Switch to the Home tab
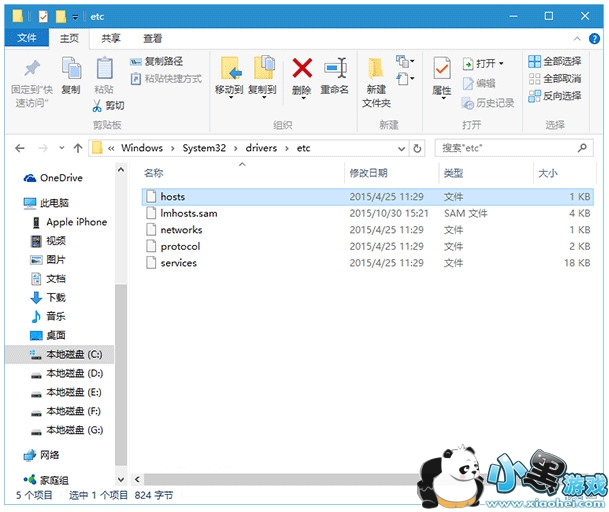The height and width of the screenshot is (512, 609). [x=70, y=38]
